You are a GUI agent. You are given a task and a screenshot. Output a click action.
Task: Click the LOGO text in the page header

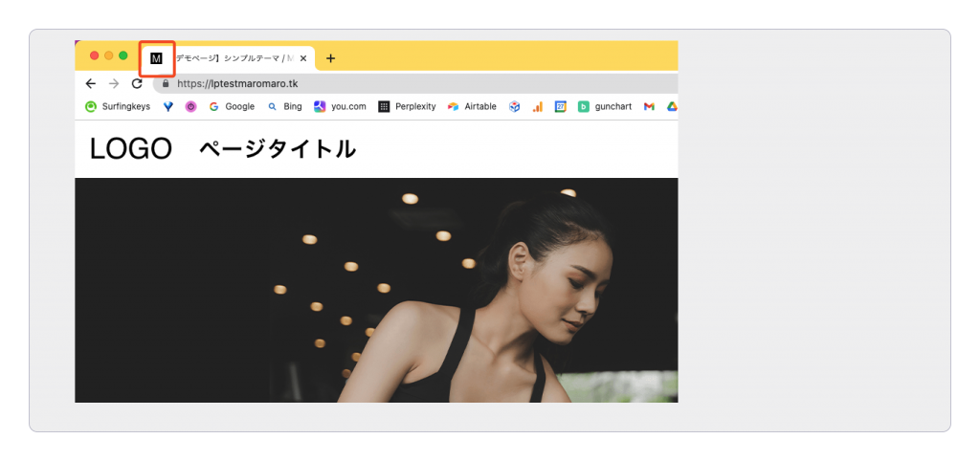point(130,148)
